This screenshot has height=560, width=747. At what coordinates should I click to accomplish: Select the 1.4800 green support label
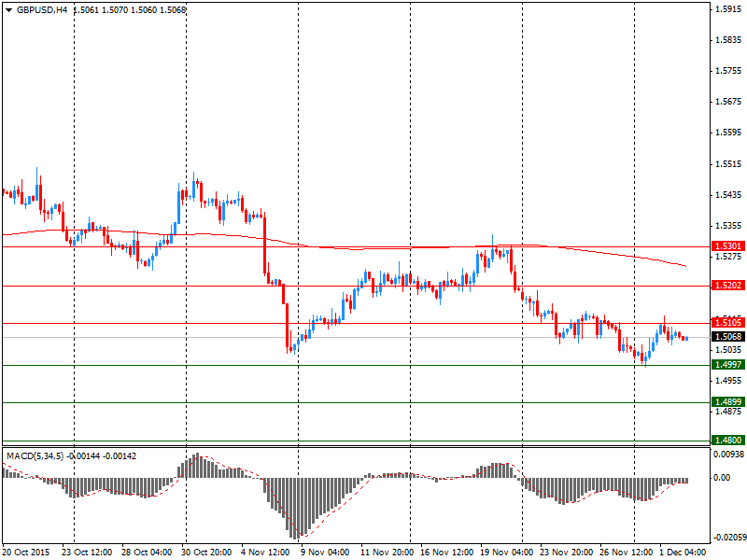[x=727, y=441]
